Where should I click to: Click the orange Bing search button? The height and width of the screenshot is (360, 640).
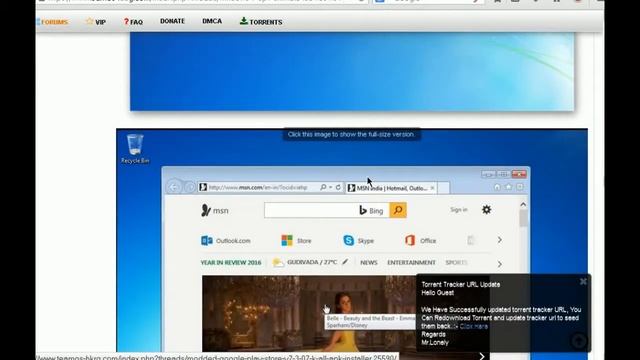click(398, 210)
